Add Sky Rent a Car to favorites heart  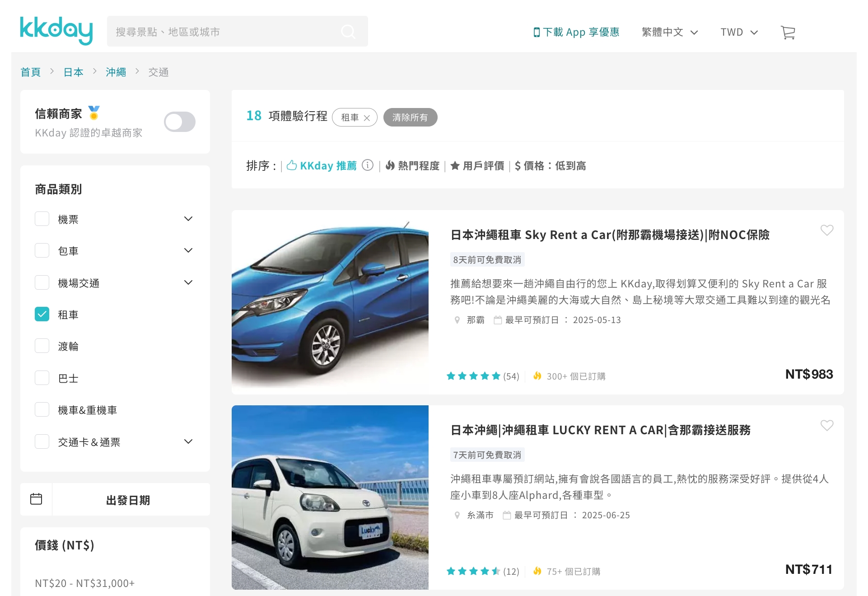pyautogui.click(x=826, y=230)
